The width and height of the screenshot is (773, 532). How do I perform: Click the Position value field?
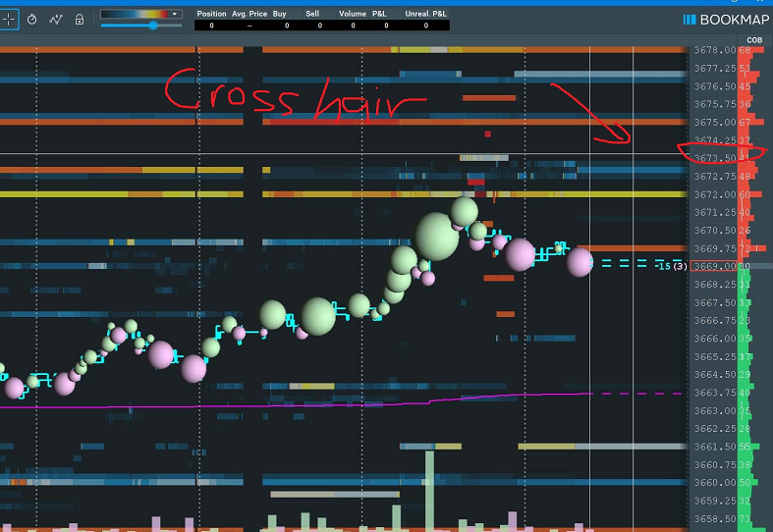click(211, 26)
